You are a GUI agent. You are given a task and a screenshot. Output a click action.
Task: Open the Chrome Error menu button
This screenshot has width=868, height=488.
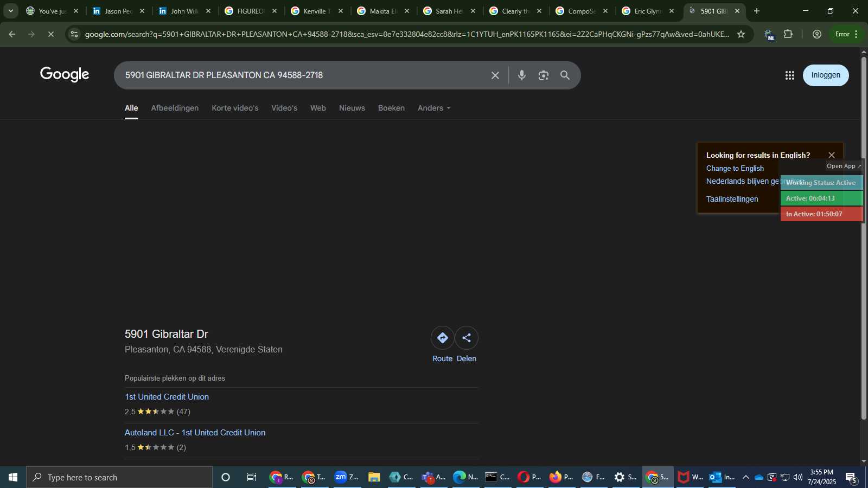[x=847, y=34]
